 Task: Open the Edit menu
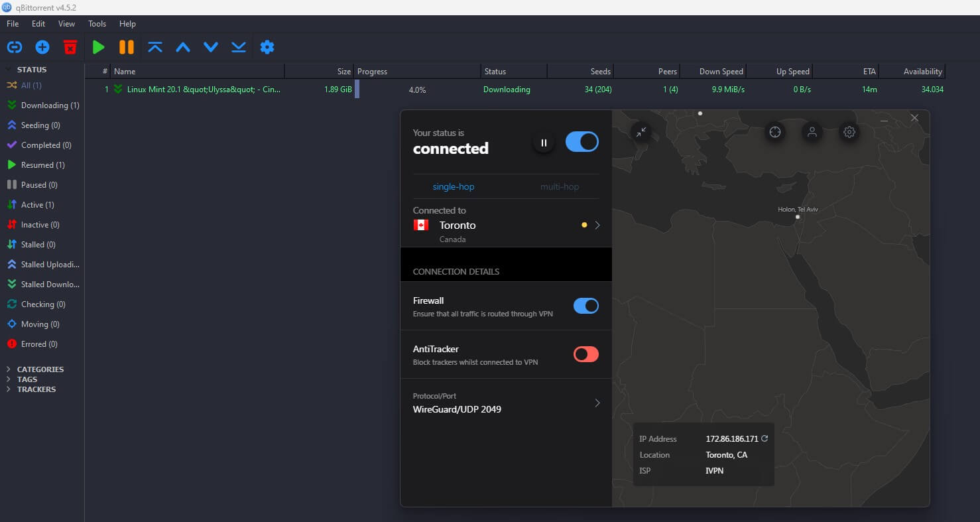(38, 24)
